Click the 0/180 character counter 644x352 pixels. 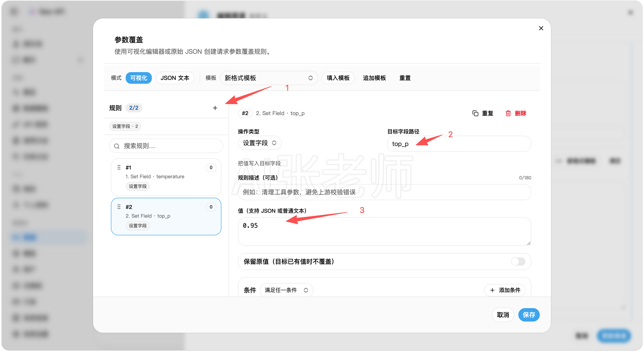[525, 178]
